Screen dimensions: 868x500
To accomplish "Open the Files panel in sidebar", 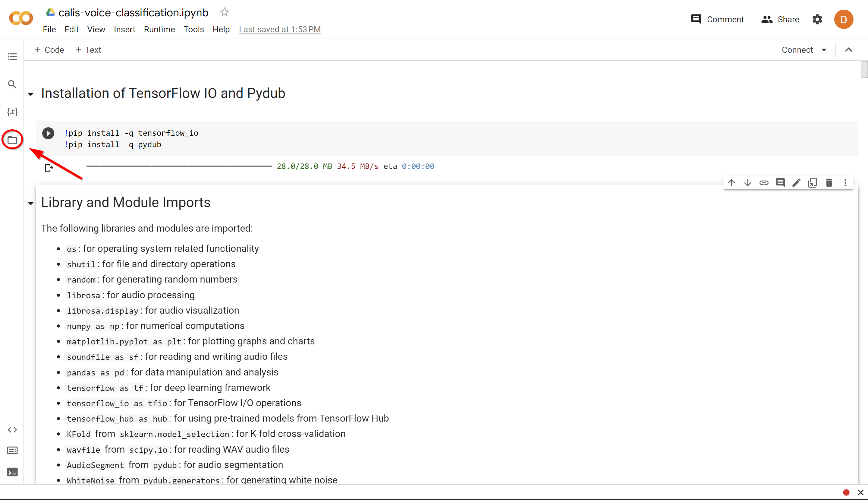I will click(x=12, y=140).
